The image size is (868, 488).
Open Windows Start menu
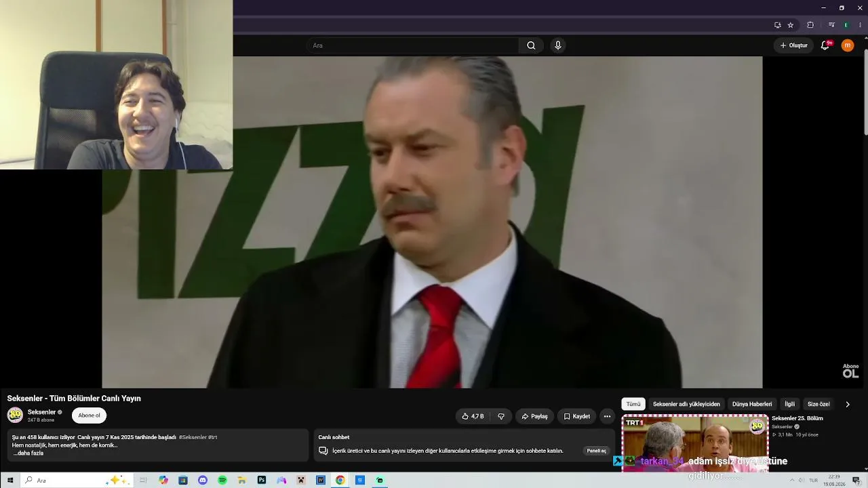pyautogui.click(x=10, y=480)
